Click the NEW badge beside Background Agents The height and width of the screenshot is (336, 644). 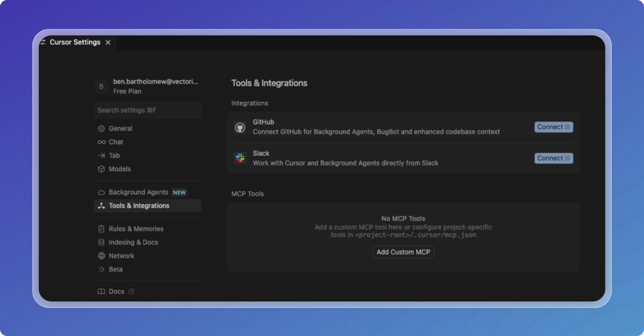click(x=180, y=192)
